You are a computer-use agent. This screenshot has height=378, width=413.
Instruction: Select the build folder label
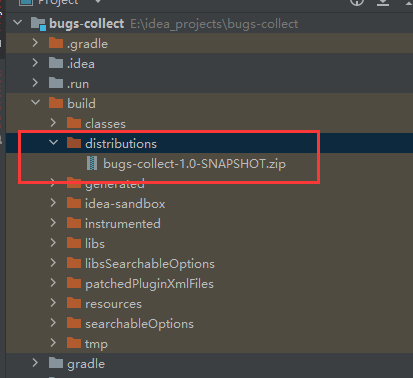coord(81,104)
